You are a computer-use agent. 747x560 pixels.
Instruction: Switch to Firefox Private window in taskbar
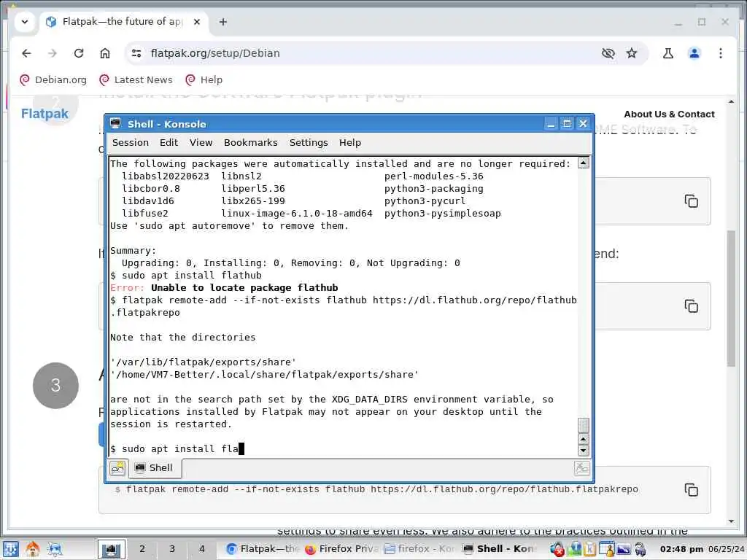[x=342, y=549]
